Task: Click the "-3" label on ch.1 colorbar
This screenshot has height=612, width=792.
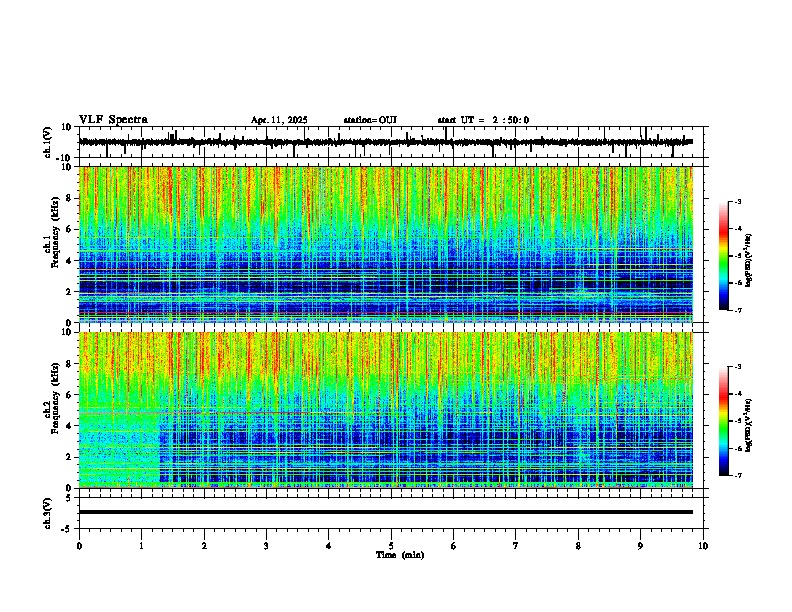Action: [x=738, y=201]
